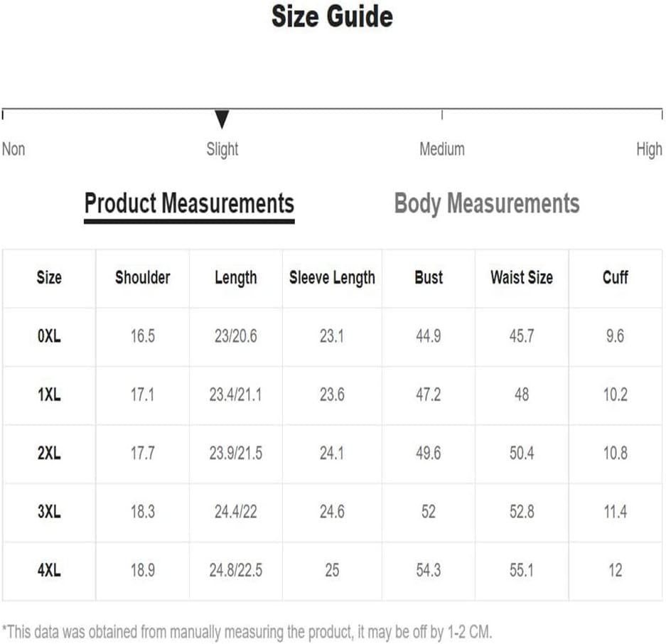Image resolution: width=666 pixels, height=644 pixels.
Task: Click the Size Guide heading
Action: coord(332,16)
